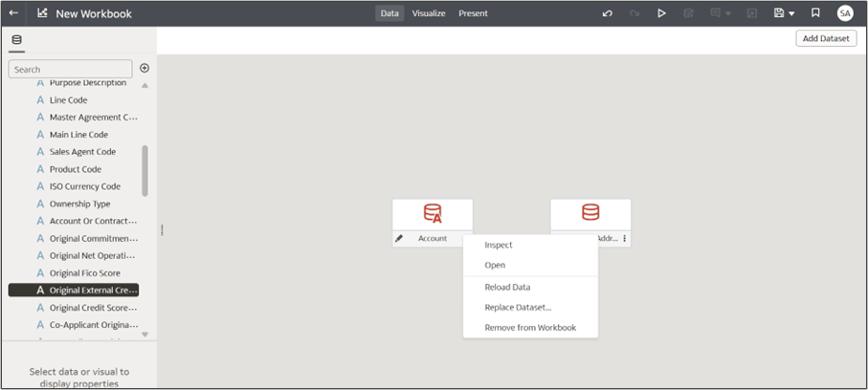Click the text type icon of Ownership Type
Image resolution: width=868 pixels, height=390 pixels.
point(40,204)
